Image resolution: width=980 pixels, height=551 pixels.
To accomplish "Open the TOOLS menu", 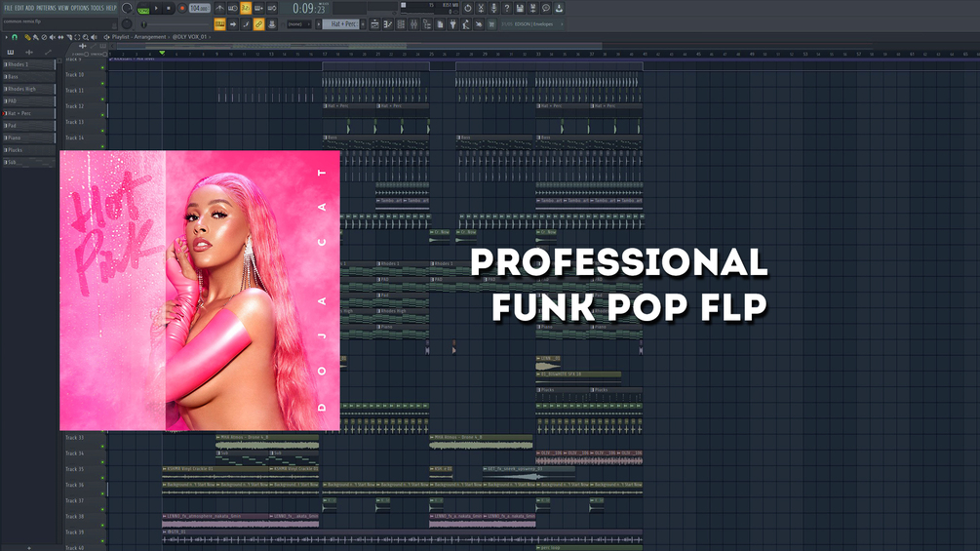I will tap(97, 8).
